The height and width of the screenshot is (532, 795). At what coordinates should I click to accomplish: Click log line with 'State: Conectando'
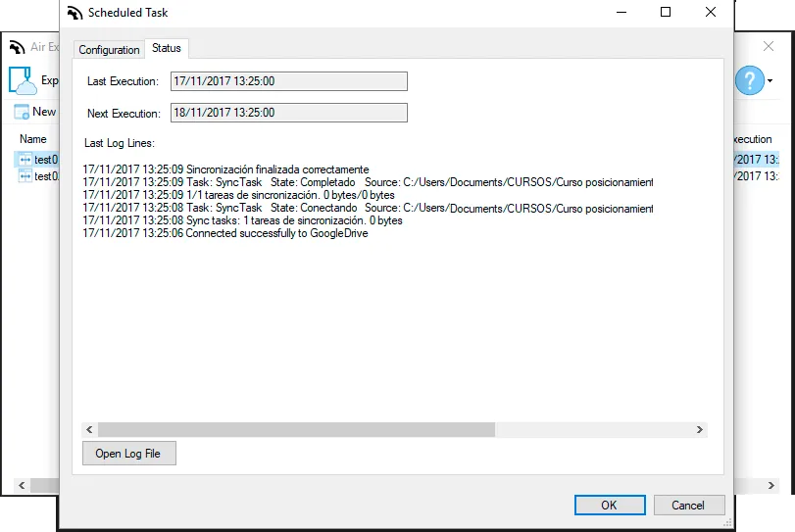pos(368,208)
